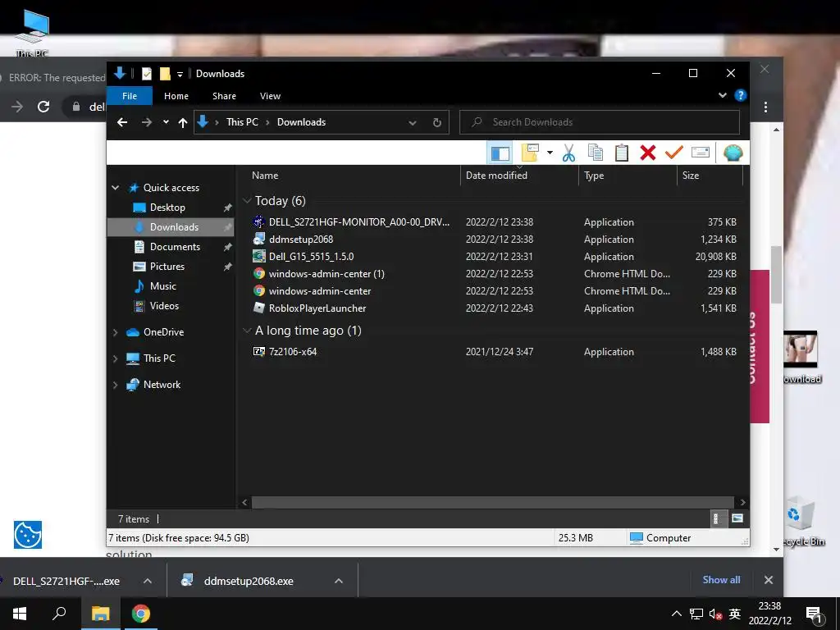Select the ddmsetup2068 file
The image size is (840, 630).
pyautogui.click(x=300, y=240)
